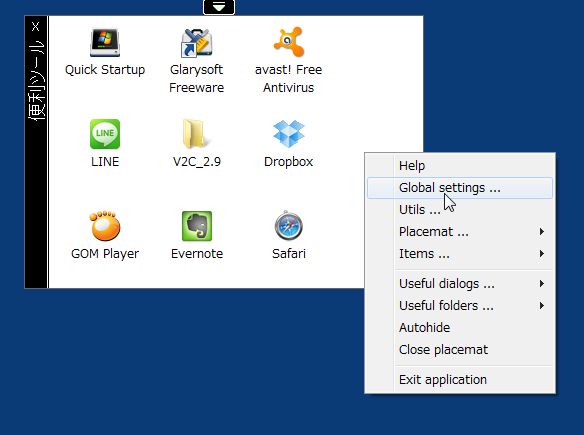Screen dimensions: 584x435
Task: Expand the Placemat submenu arrow
Action: (x=542, y=232)
